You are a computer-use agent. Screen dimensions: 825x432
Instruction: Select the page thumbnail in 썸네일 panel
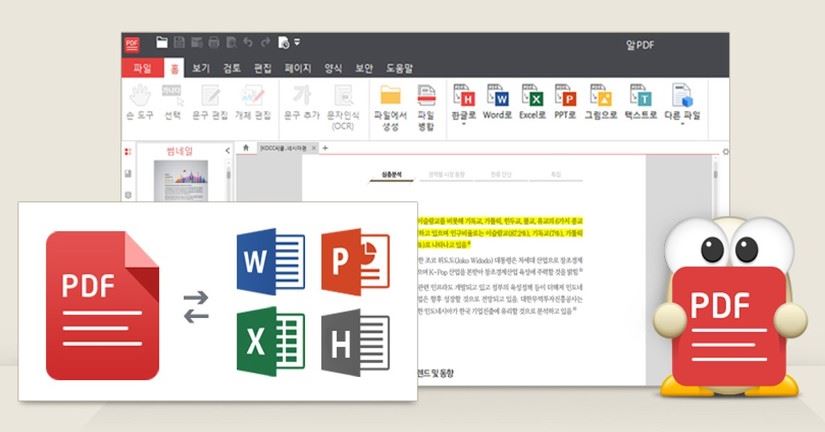pos(180,180)
